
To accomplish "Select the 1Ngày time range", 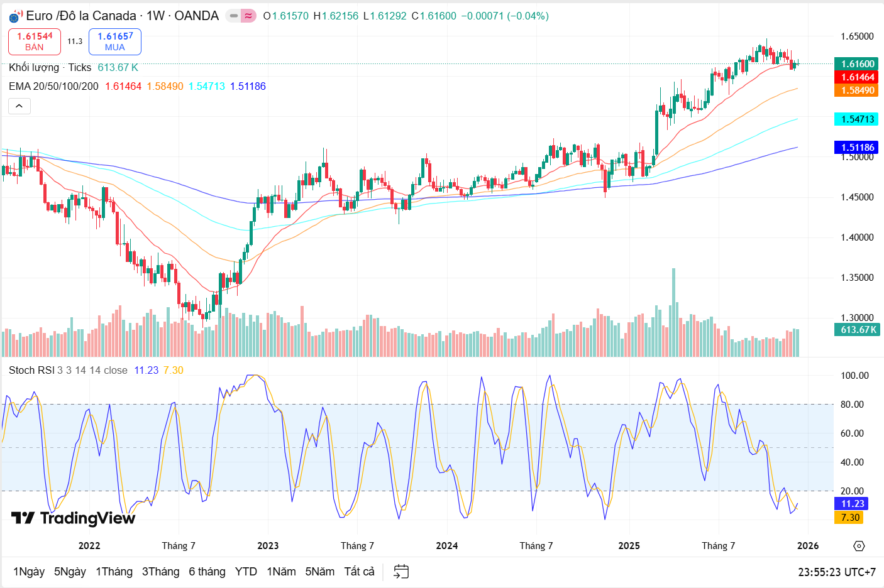I will point(29,572).
